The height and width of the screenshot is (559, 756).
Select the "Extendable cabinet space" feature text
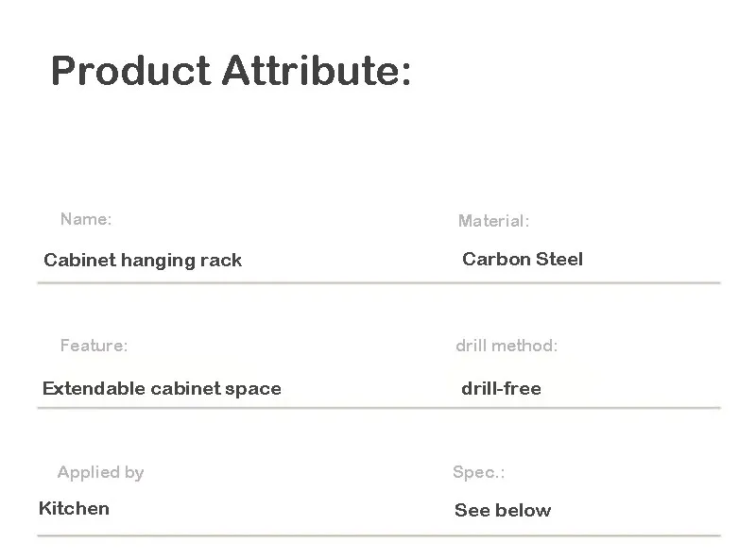coord(162,388)
